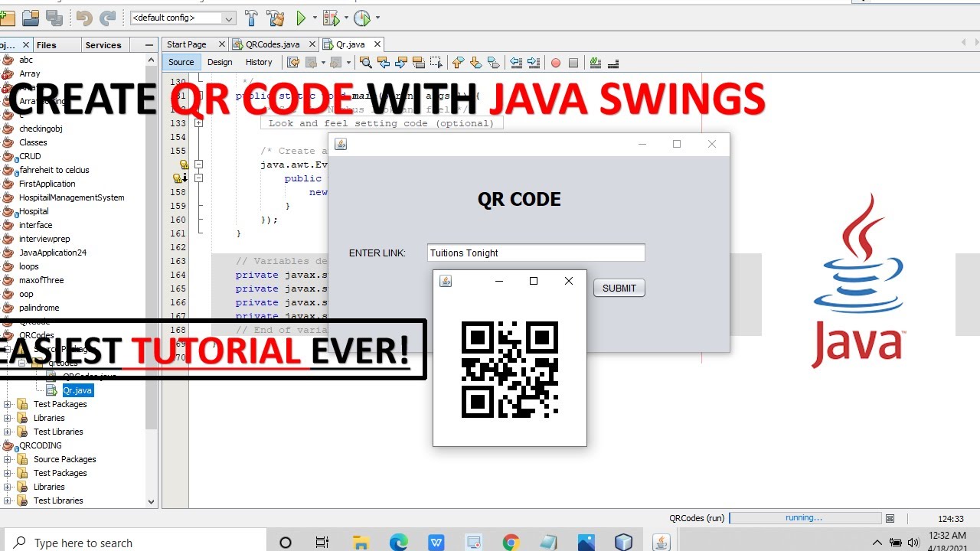Go to next search occurrence icon
980x551 pixels.
401,63
